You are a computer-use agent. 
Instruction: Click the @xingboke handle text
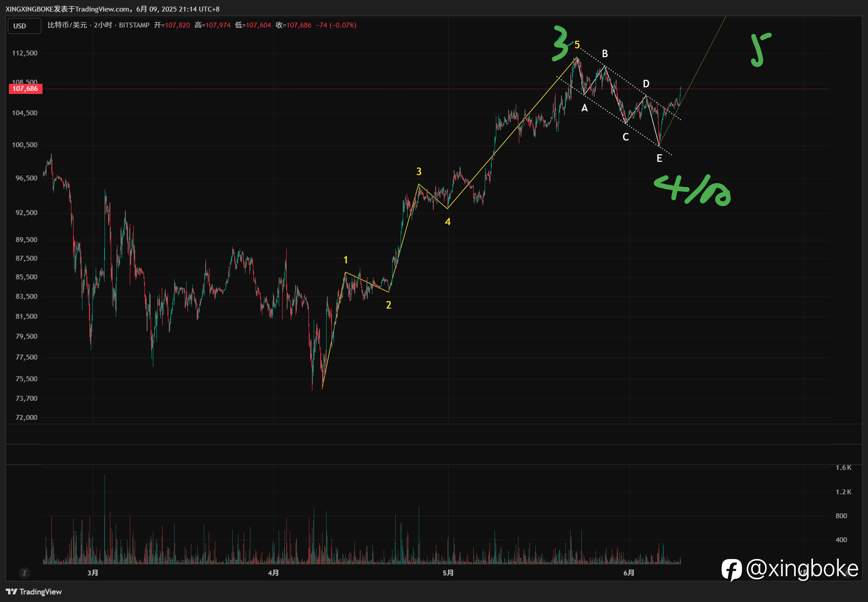pyautogui.click(x=802, y=569)
